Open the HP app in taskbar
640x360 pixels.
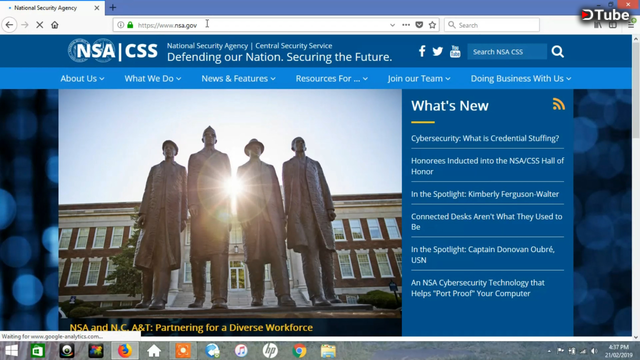[x=270, y=351]
